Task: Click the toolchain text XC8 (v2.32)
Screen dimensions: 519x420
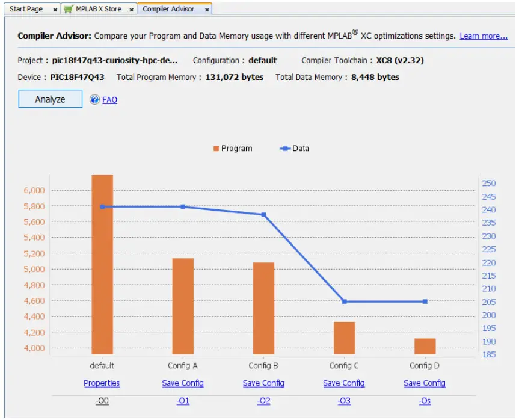Action: (x=400, y=60)
